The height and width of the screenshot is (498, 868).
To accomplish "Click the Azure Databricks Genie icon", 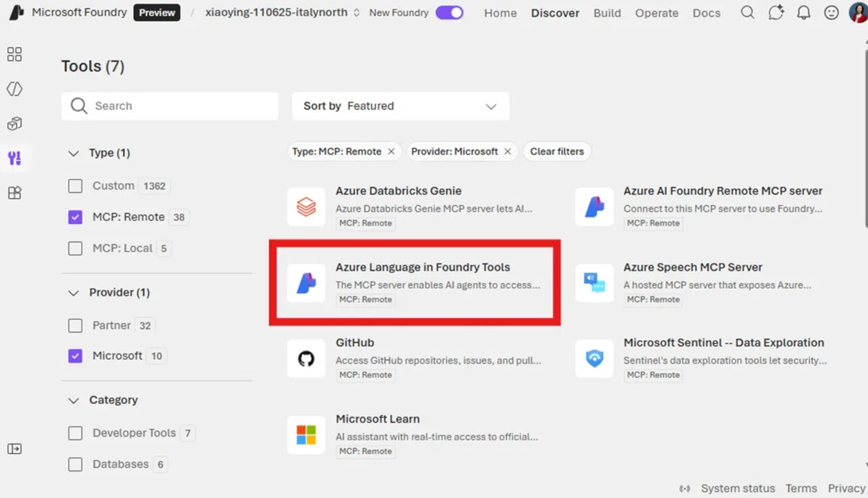I will point(306,207).
